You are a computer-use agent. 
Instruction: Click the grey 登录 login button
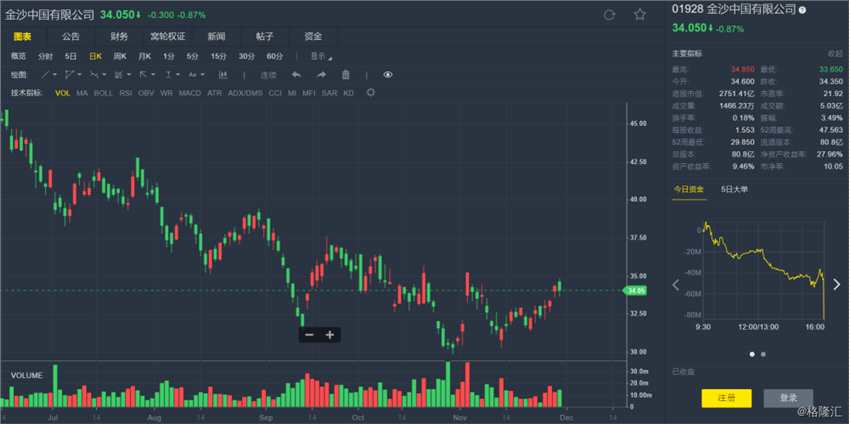788,398
